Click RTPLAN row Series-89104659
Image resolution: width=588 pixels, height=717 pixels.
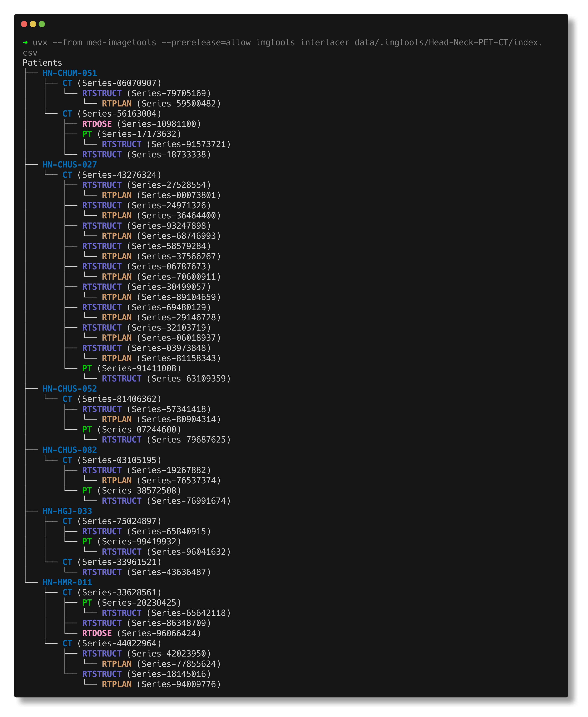(x=162, y=297)
